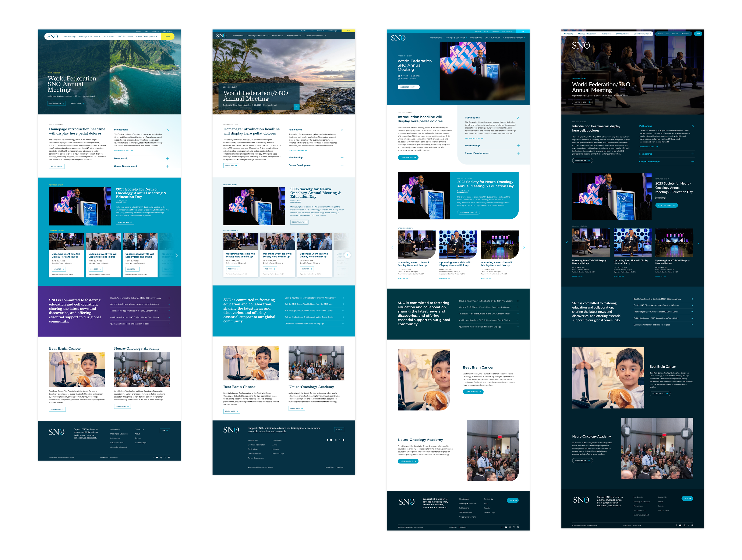The height and width of the screenshot is (560, 742).
Task: Click Register Now in purple-section mockup featured event
Action: pyautogui.click(x=125, y=222)
